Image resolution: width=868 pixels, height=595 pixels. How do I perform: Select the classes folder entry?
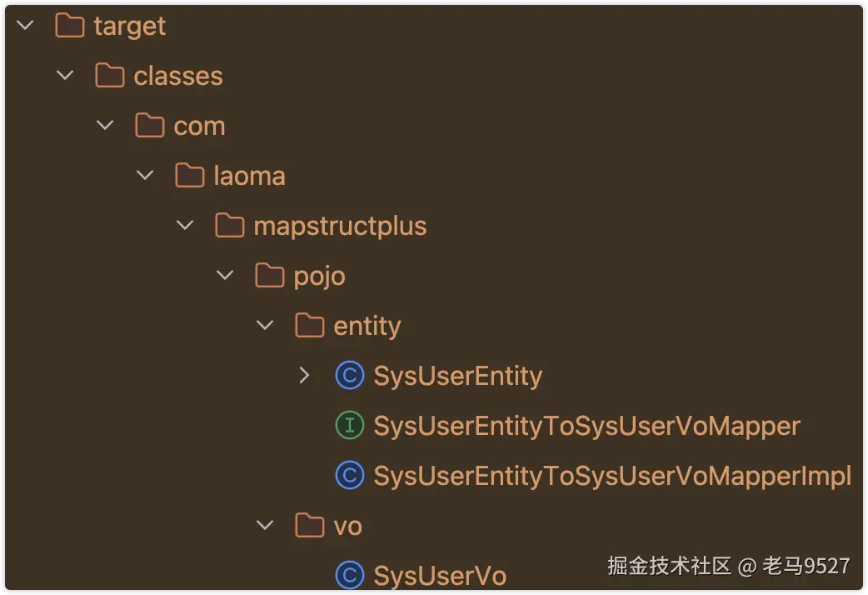pos(177,75)
